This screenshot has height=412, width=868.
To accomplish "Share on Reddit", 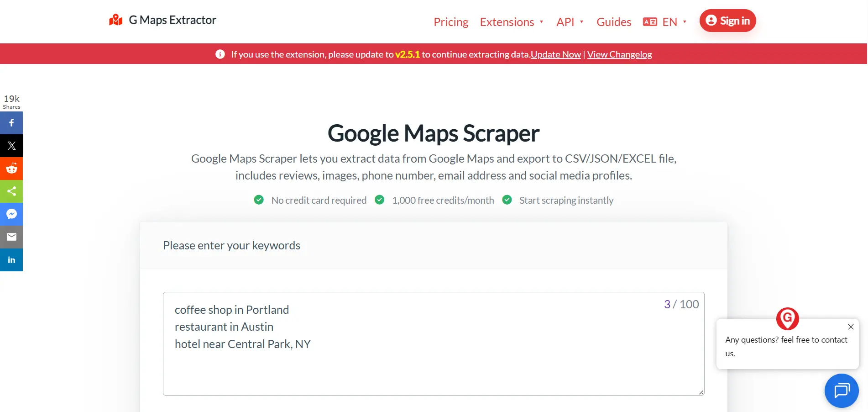I will [x=11, y=169].
